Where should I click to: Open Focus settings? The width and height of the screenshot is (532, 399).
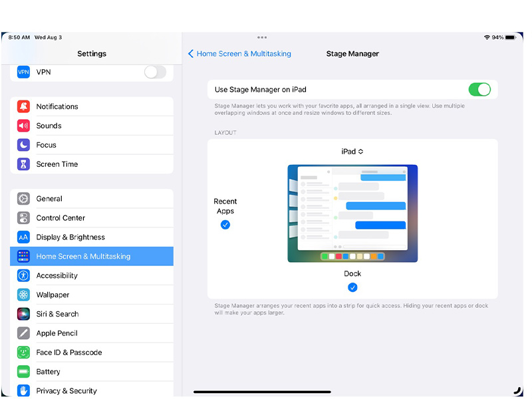(92, 145)
